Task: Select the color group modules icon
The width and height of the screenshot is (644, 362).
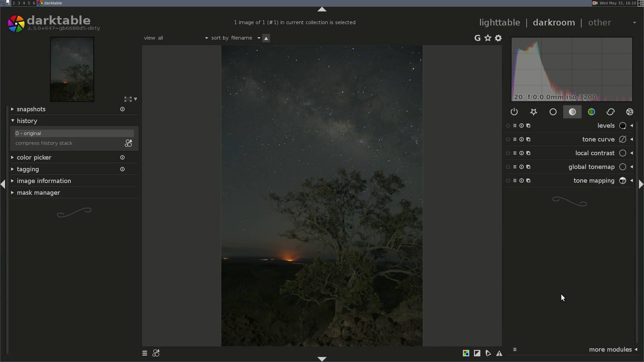Action: point(591,112)
